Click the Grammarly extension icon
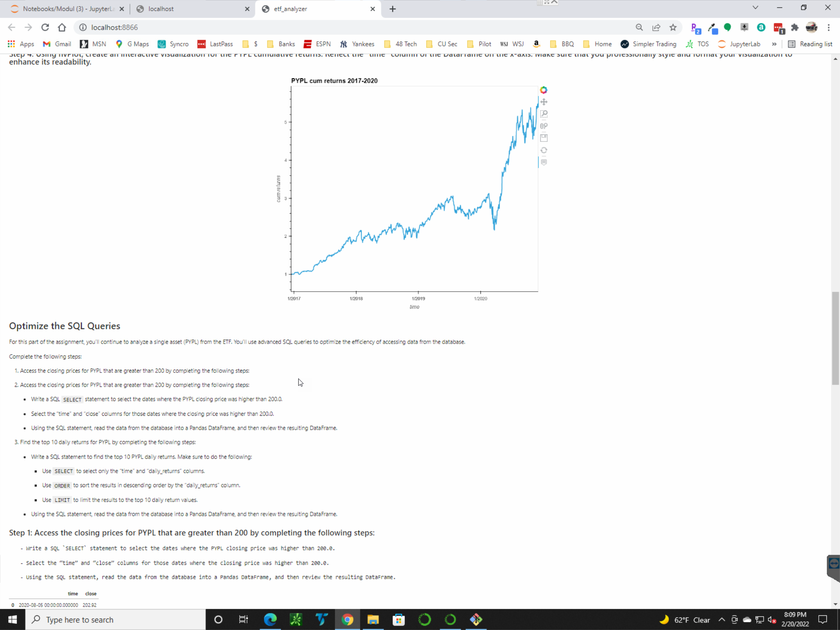840x630 pixels. pos(727,28)
